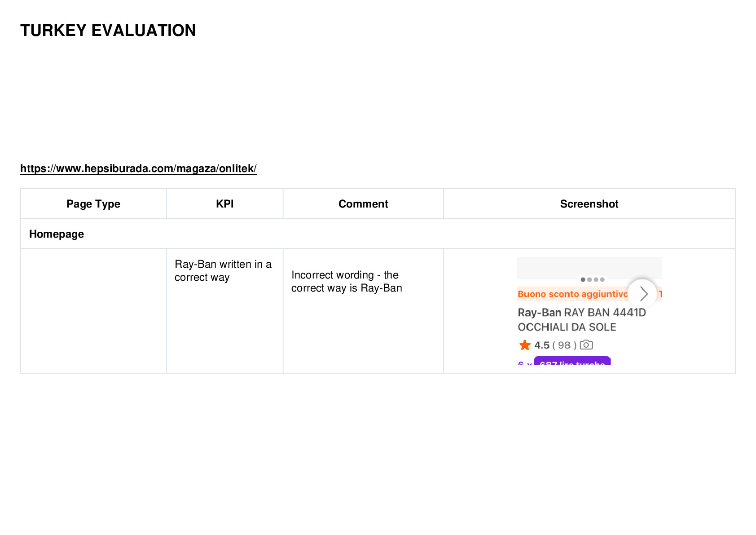
Task: Click the Homepage section row
Action: pyautogui.click(x=378, y=234)
